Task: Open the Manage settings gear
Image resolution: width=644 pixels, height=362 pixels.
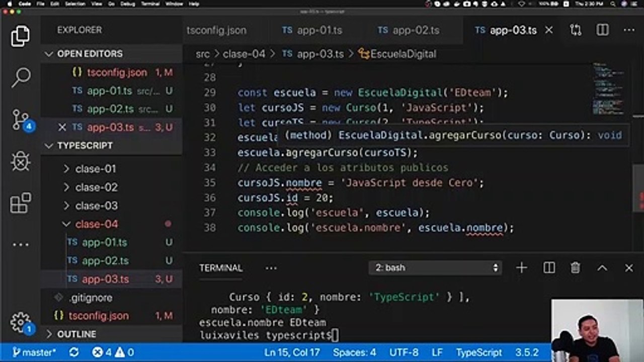Action: [x=20, y=322]
